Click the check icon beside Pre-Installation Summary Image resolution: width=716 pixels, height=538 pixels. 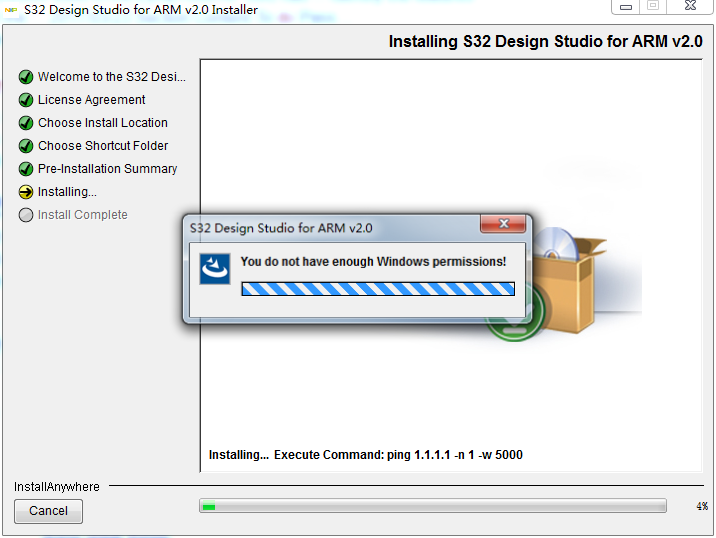point(26,169)
